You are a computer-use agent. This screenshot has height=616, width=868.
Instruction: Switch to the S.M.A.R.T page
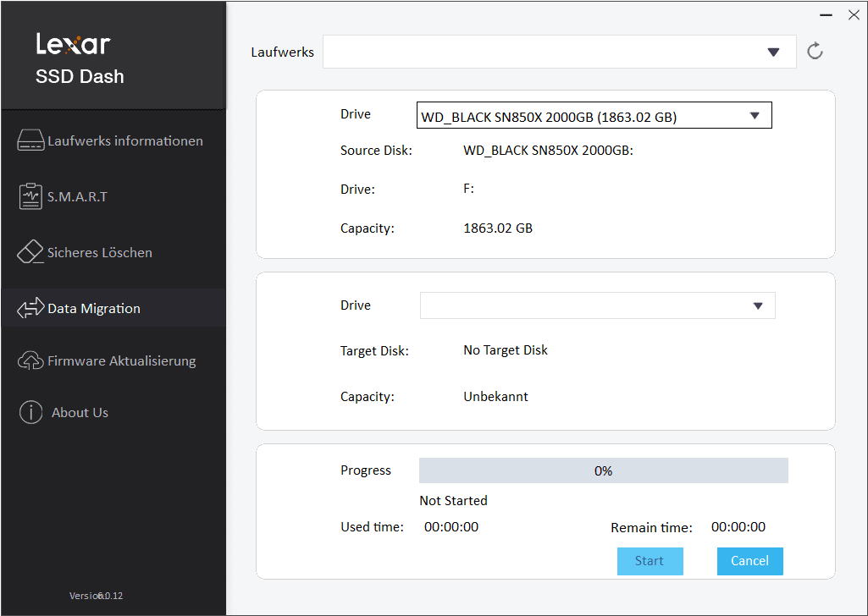[113, 196]
